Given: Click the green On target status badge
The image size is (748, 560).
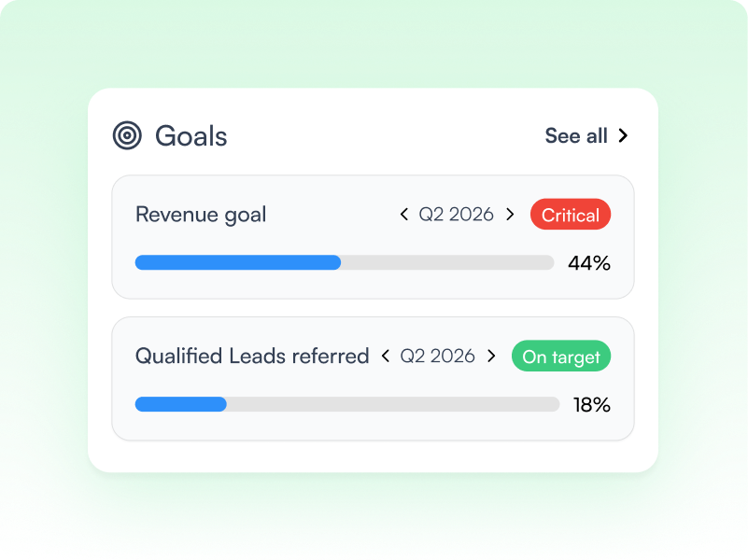Looking at the screenshot, I should click(561, 356).
